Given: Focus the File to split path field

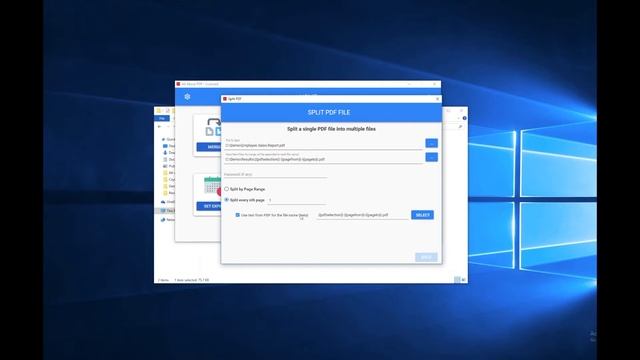Looking at the screenshot, I should 323,144.
